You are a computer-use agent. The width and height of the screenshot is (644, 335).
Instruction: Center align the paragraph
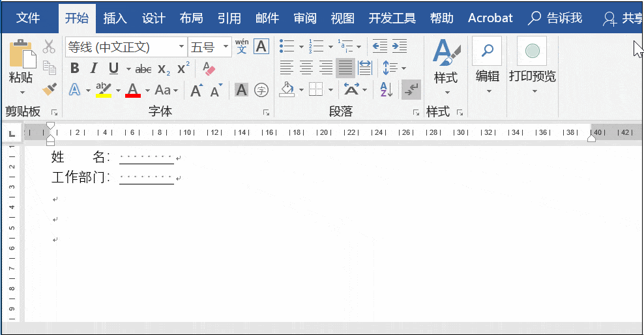pos(306,68)
